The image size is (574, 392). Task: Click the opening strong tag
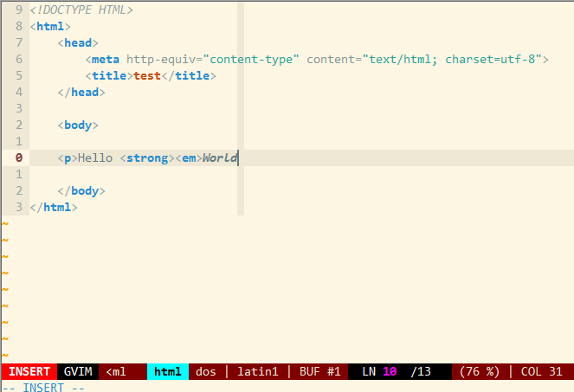[147, 158]
